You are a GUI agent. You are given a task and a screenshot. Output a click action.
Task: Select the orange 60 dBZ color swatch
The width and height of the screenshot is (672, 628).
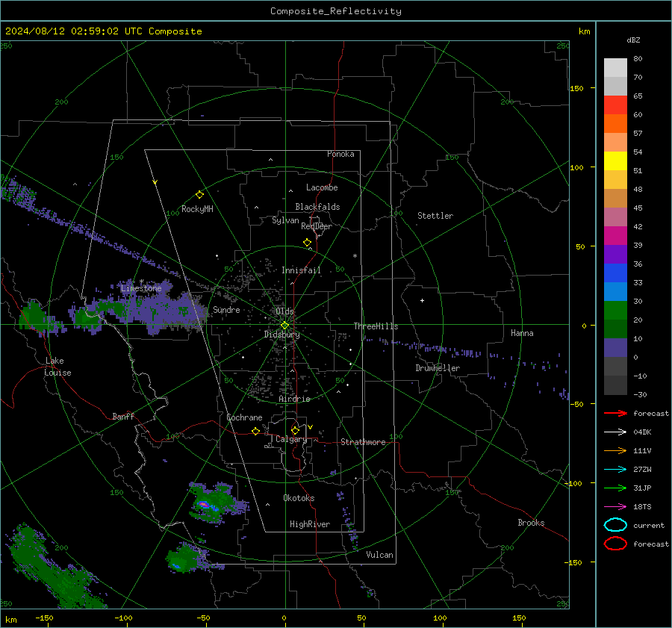615,123
